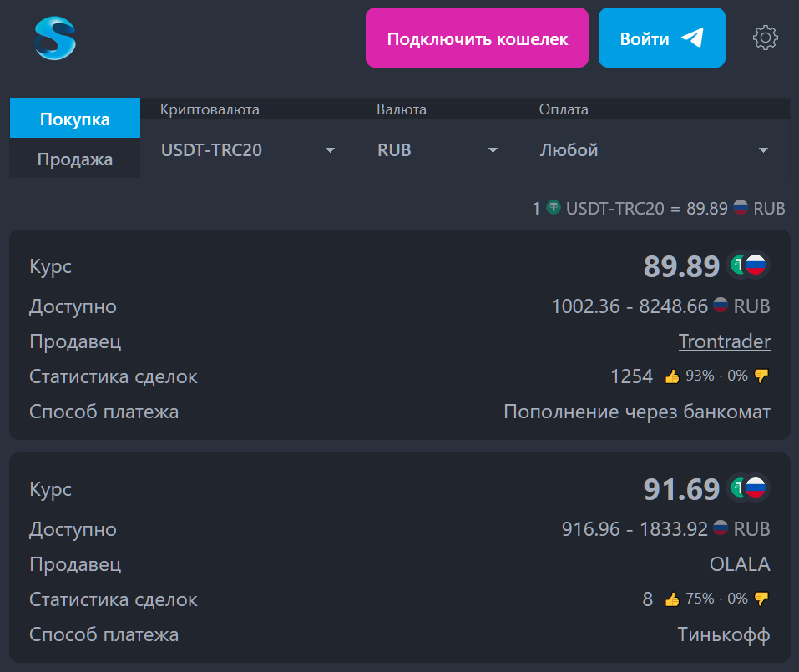The width and height of the screenshot is (799, 672).
Task: Open the RUB currency dropdown
Action: click(437, 149)
